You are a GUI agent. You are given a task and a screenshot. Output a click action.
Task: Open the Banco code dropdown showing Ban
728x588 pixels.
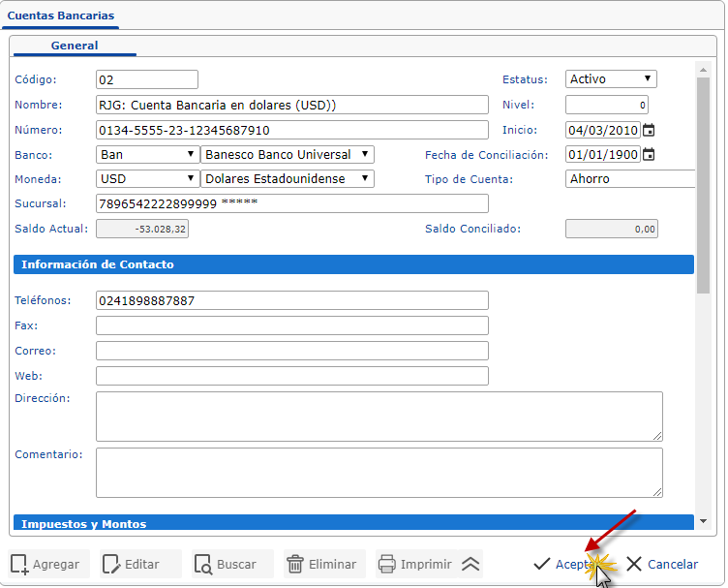click(147, 155)
